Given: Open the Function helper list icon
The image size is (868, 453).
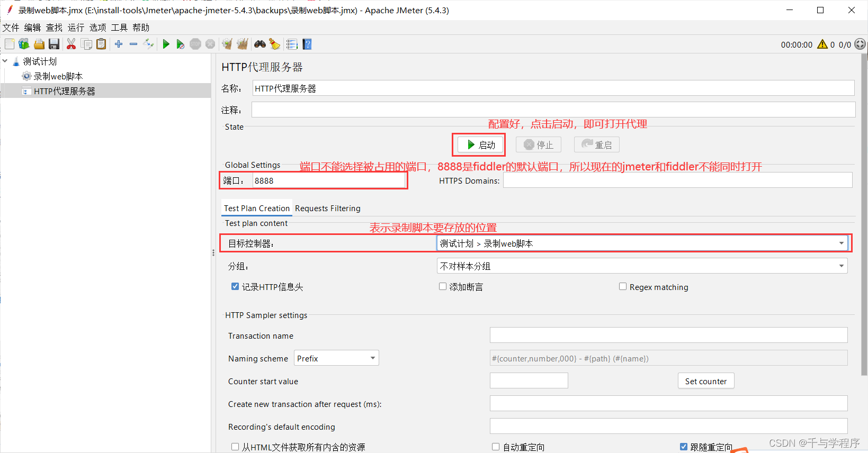Looking at the screenshot, I should pyautogui.click(x=292, y=44).
